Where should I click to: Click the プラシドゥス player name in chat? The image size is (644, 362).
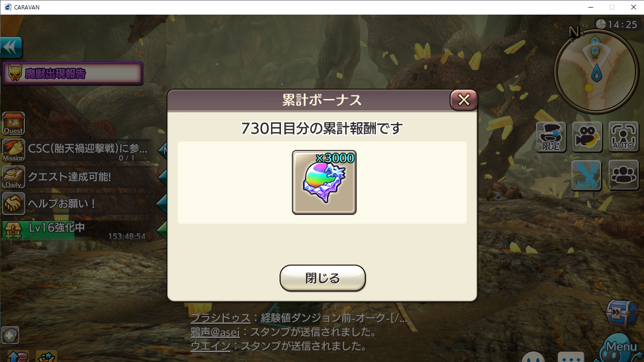tap(220, 318)
